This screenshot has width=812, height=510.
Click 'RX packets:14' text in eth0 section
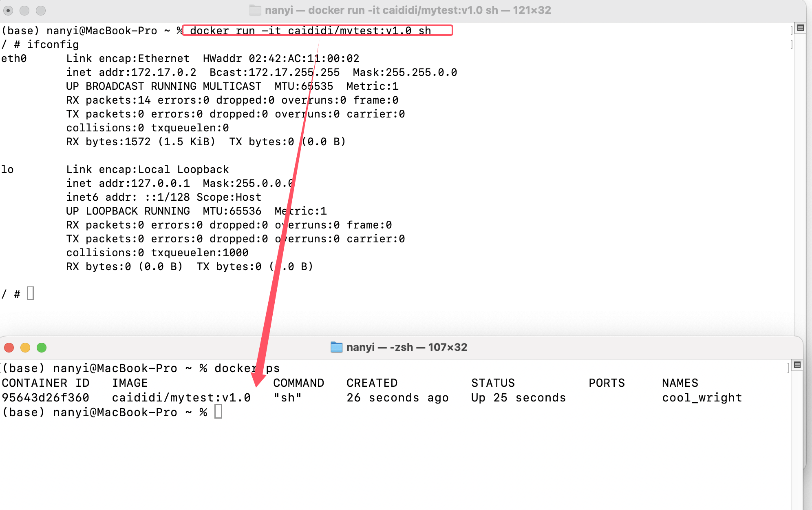(x=108, y=100)
